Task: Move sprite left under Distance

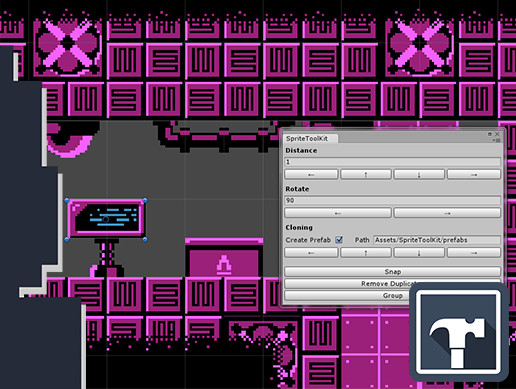Action: (311, 174)
